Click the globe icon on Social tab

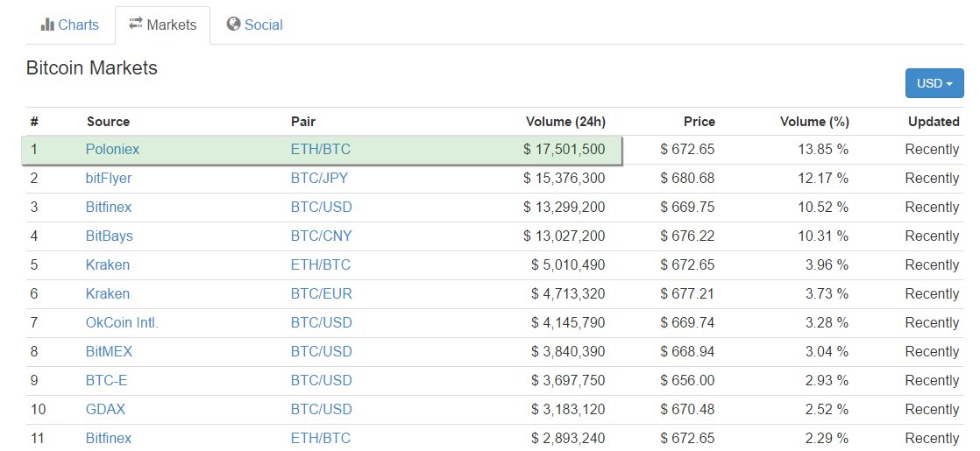[234, 25]
